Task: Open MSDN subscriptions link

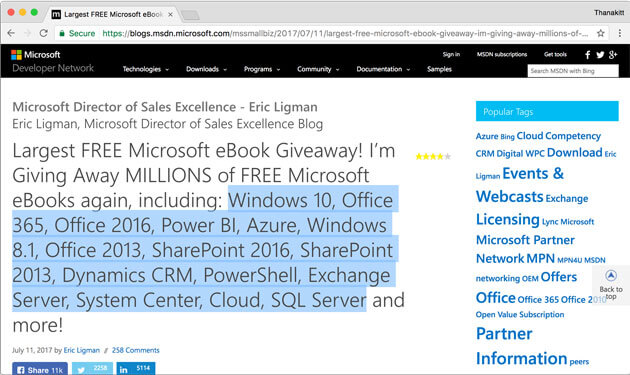Action: coord(502,54)
